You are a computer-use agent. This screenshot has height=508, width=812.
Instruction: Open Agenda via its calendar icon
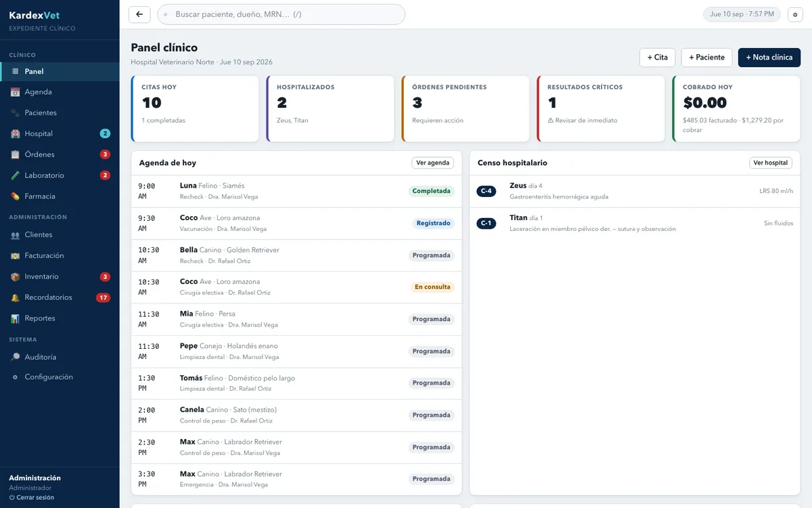point(16,92)
